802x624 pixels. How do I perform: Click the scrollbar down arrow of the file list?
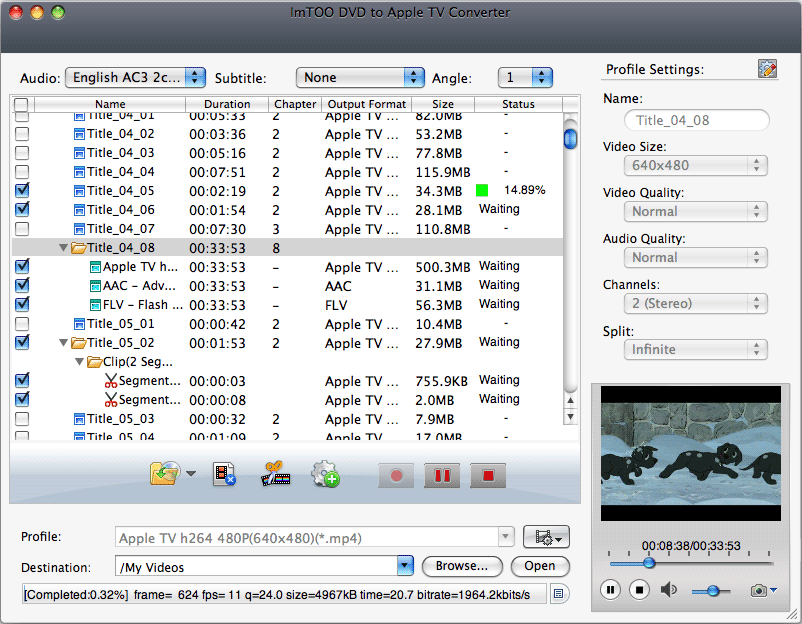click(570, 417)
